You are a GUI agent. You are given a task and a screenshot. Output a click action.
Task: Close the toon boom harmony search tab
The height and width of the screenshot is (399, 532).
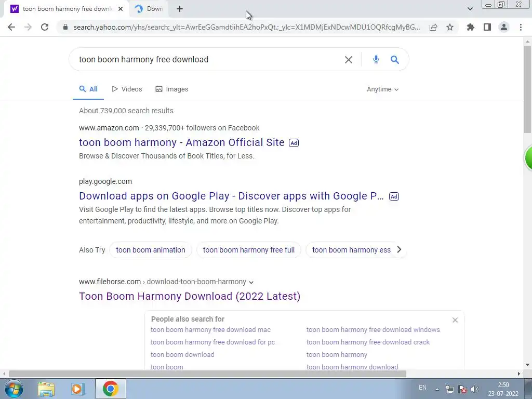coord(121,9)
